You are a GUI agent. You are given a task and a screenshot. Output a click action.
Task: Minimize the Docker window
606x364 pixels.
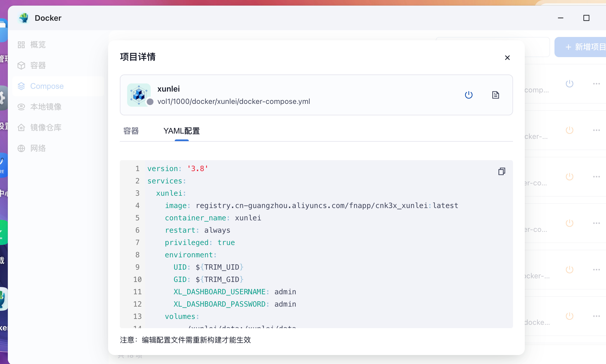(x=561, y=18)
